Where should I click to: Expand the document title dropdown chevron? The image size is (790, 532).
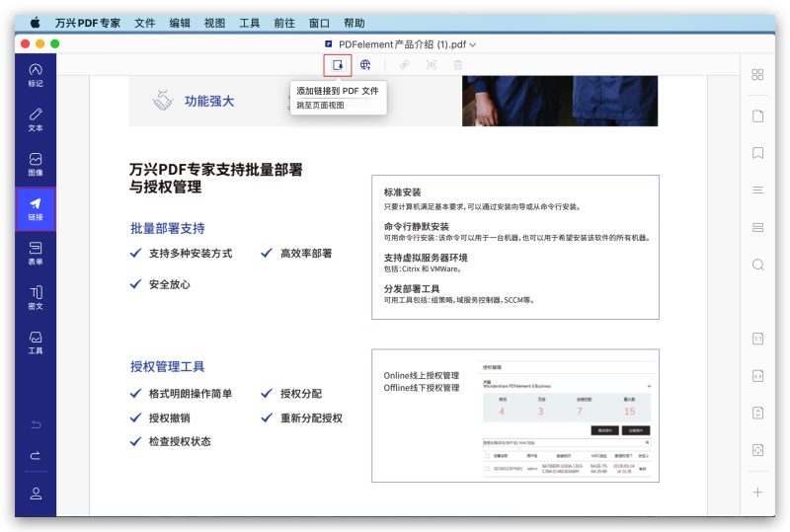[x=473, y=44]
